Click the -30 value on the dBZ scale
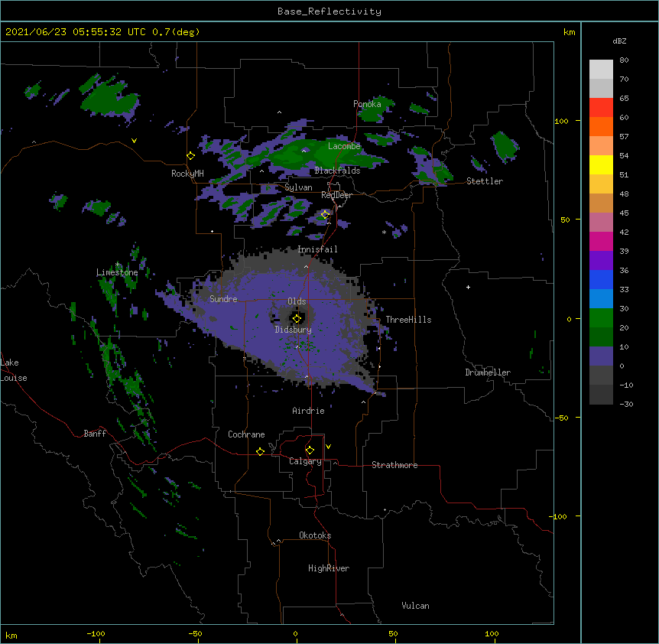Image resolution: width=659 pixels, height=644 pixels. click(x=626, y=404)
